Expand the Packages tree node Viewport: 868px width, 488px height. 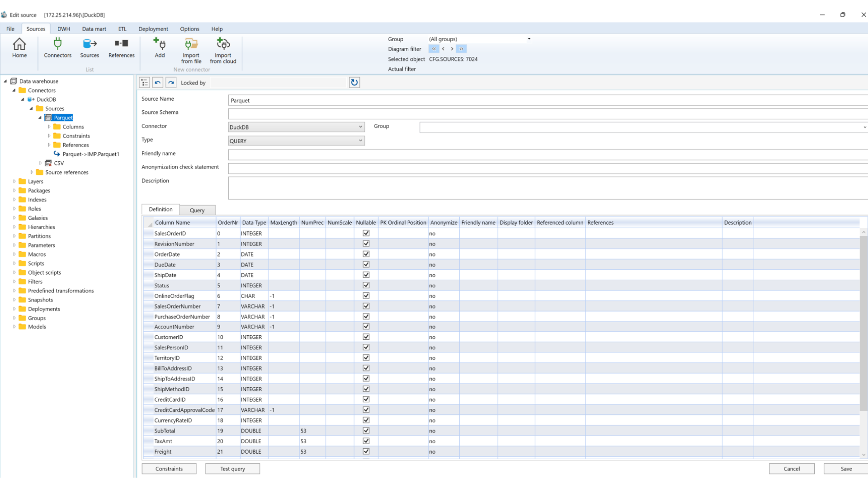pyautogui.click(x=14, y=191)
